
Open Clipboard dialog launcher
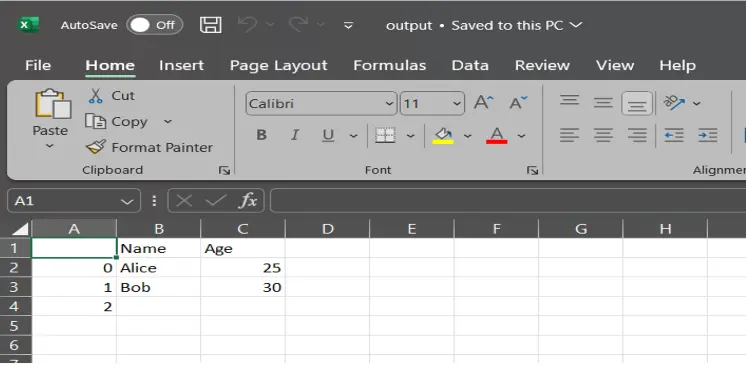click(224, 170)
